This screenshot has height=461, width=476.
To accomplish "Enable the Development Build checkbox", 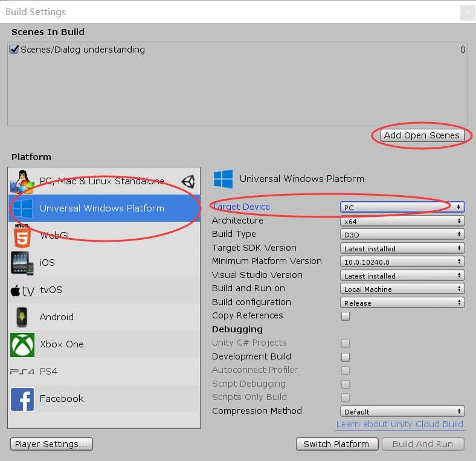I will 346,357.
